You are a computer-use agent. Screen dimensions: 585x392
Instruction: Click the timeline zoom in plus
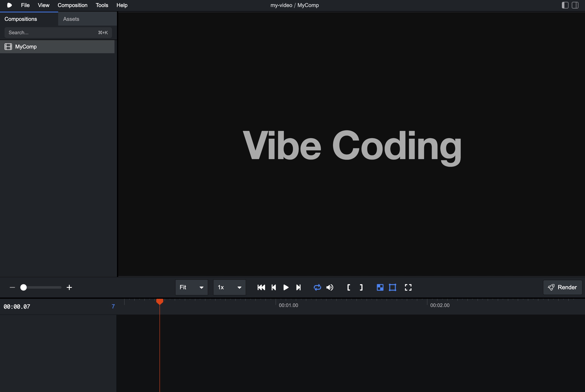point(69,287)
